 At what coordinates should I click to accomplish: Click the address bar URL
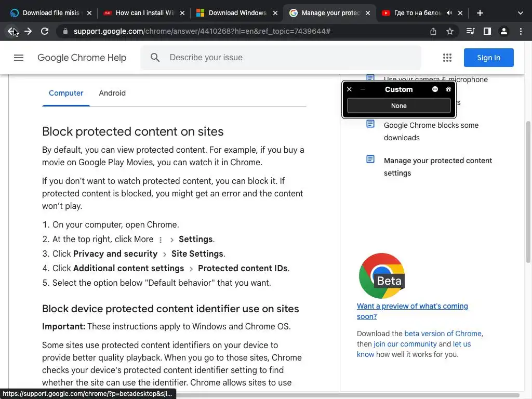point(202,31)
